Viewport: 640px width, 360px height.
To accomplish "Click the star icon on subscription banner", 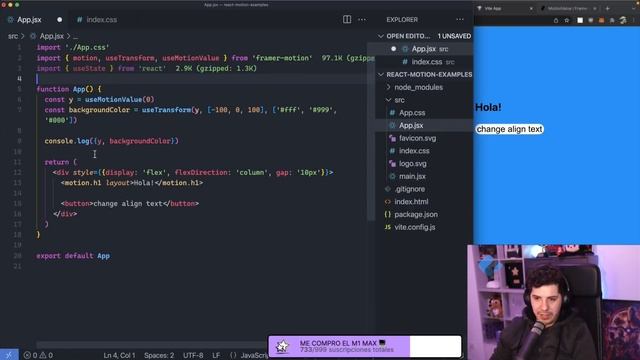I will [x=282, y=347].
